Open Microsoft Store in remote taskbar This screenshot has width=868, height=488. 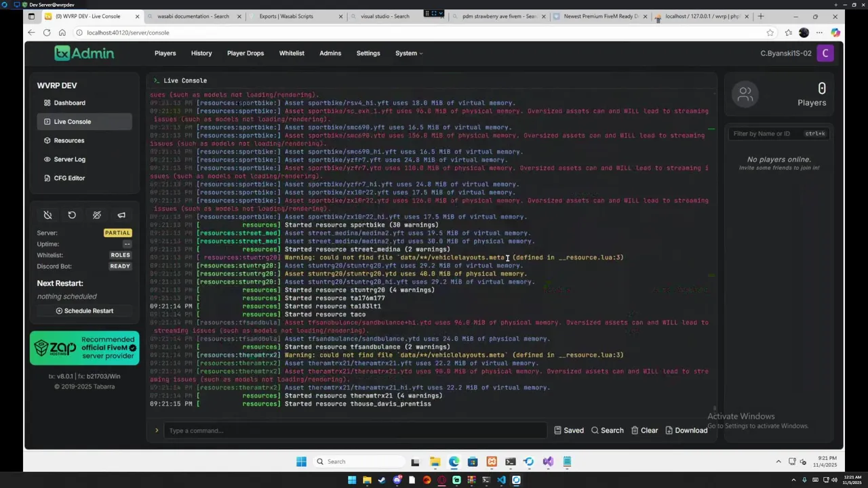pos(473,462)
